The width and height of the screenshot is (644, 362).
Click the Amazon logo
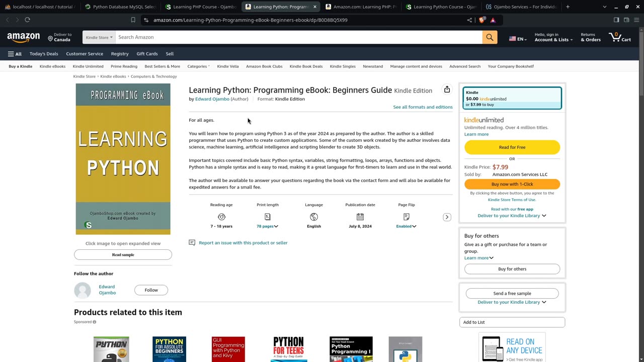[23, 38]
